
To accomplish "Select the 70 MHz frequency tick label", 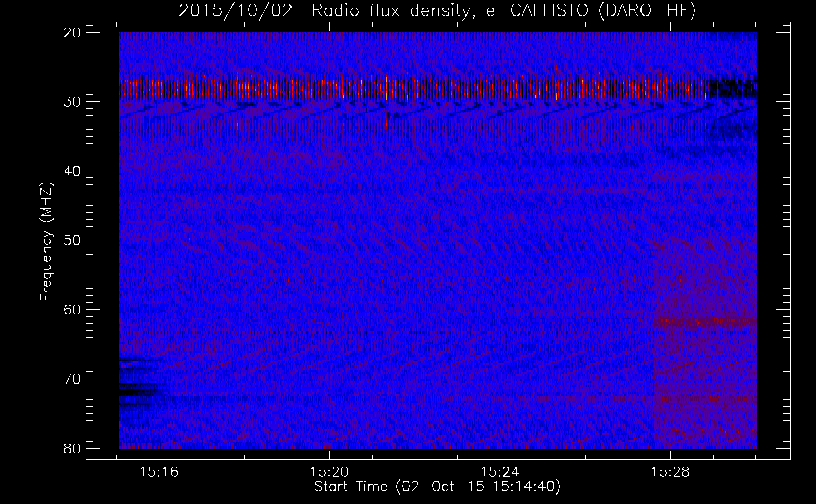I will 73,379.
